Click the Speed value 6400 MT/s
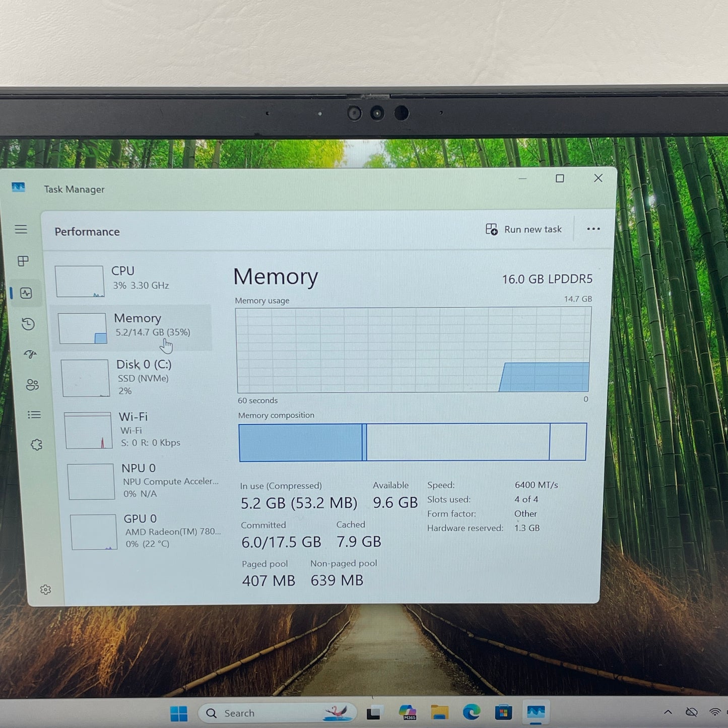728x728 pixels. (536, 485)
